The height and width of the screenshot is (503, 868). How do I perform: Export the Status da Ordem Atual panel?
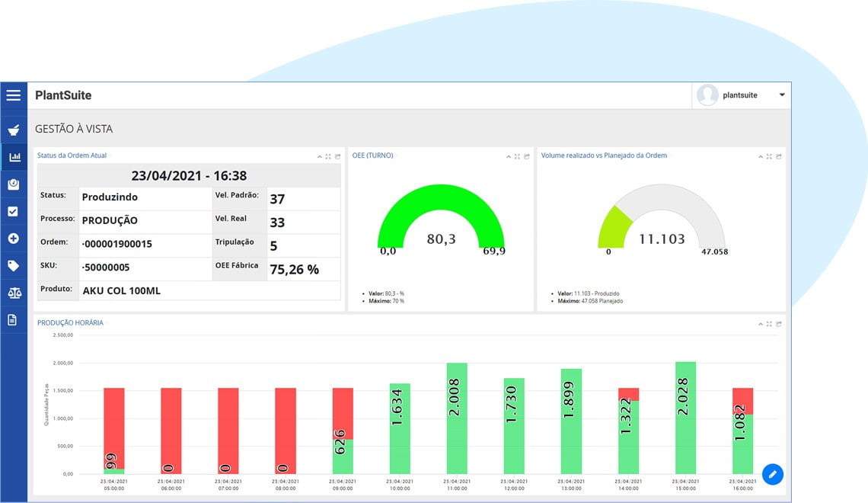click(x=337, y=157)
